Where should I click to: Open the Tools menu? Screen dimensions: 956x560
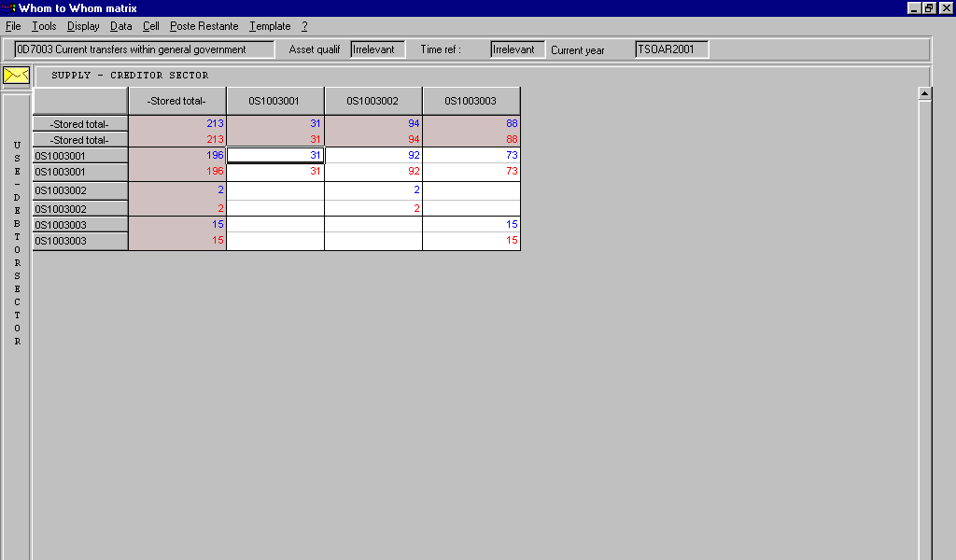point(44,26)
